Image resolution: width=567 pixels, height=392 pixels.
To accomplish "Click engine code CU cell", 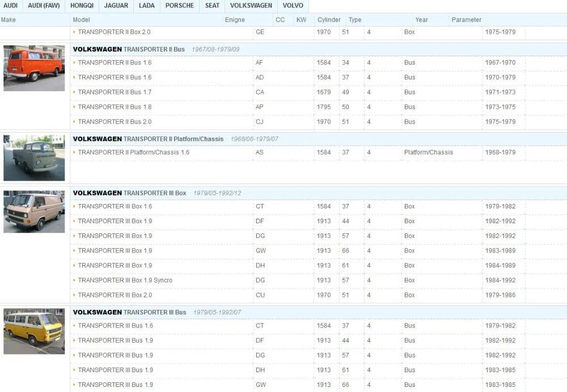I will point(260,295).
